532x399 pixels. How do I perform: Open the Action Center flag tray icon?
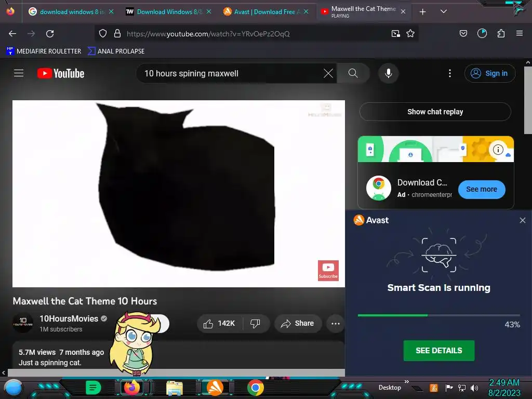pos(449,388)
